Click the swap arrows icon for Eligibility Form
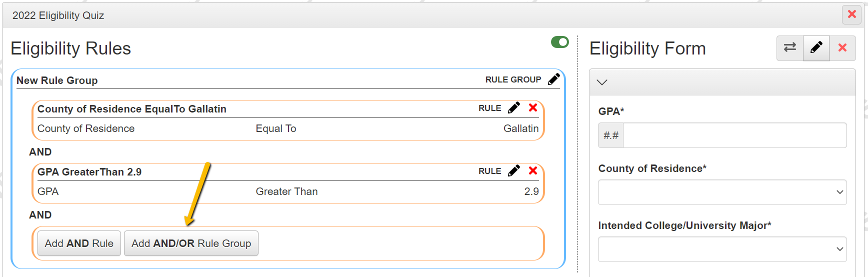The height and width of the screenshot is (277, 868). point(790,48)
